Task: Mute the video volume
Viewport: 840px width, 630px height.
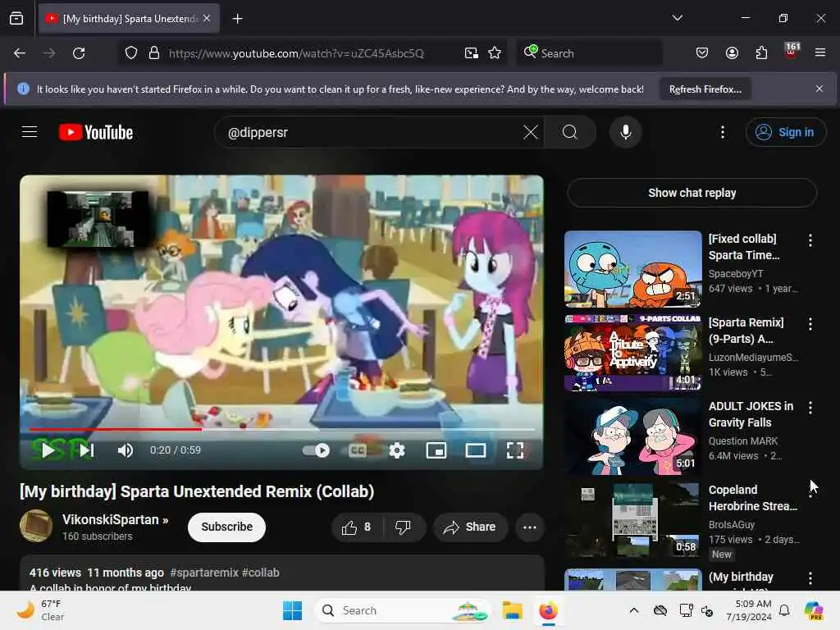Action: [125, 450]
